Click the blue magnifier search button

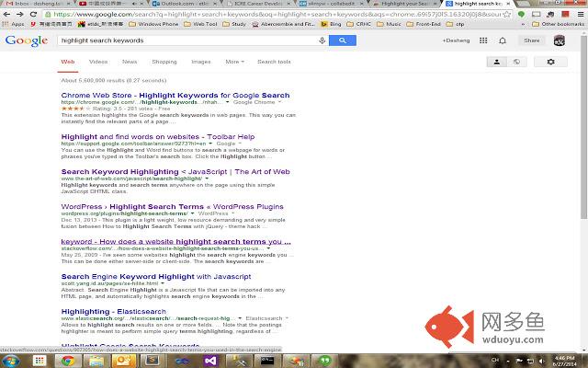click(x=343, y=40)
